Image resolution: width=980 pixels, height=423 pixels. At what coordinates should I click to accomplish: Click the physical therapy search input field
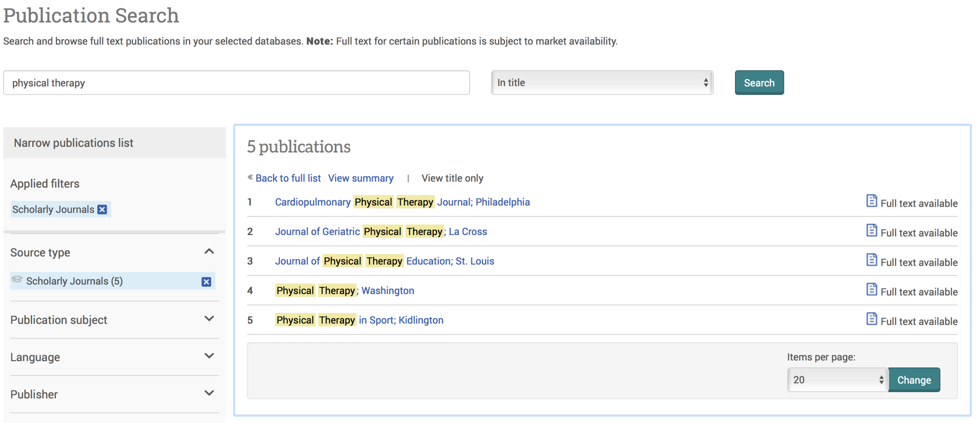pyautogui.click(x=236, y=83)
